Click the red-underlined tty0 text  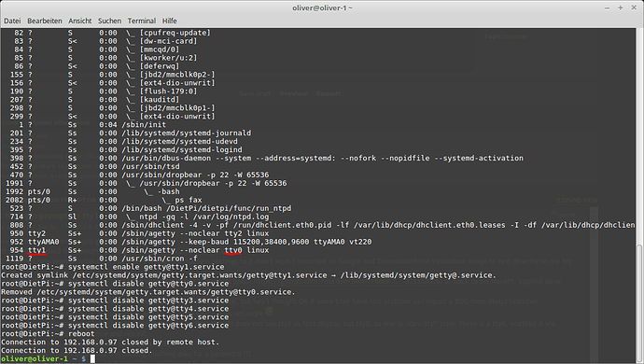pos(233,250)
